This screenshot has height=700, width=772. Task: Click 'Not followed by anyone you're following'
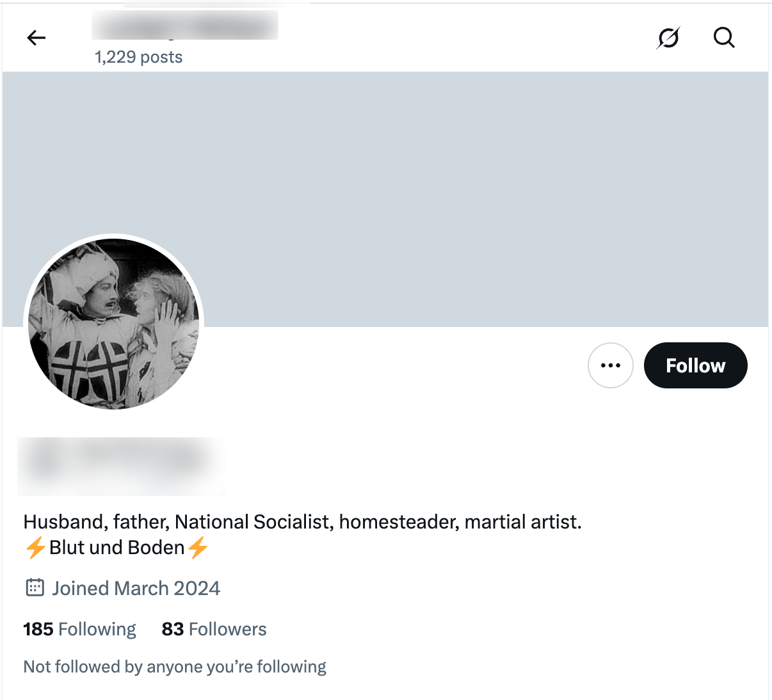pos(175,667)
